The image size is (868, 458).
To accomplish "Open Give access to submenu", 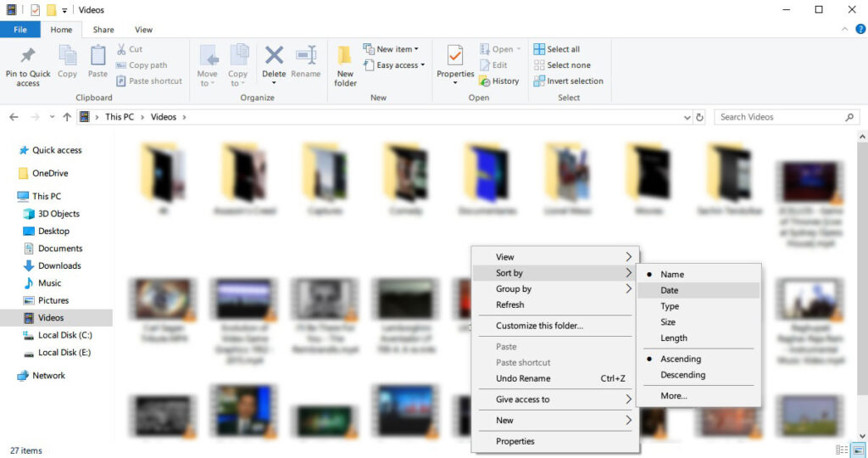I will pyautogui.click(x=555, y=399).
